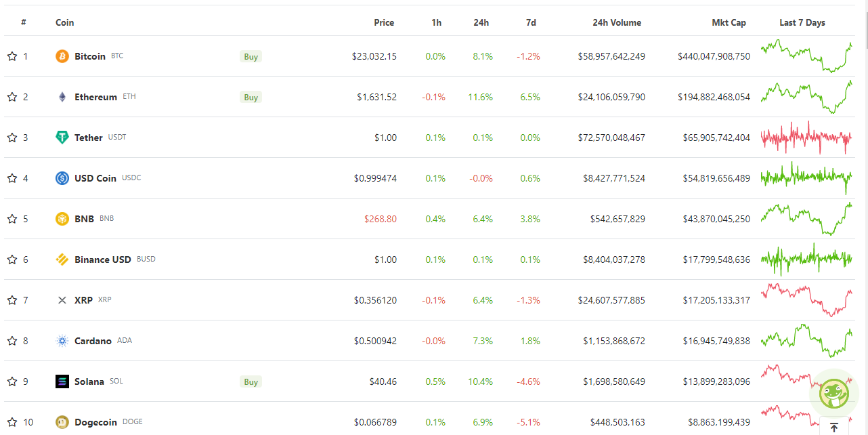Sort by the 24h change header
This screenshot has height=435, width=868.
click(481, 22)
